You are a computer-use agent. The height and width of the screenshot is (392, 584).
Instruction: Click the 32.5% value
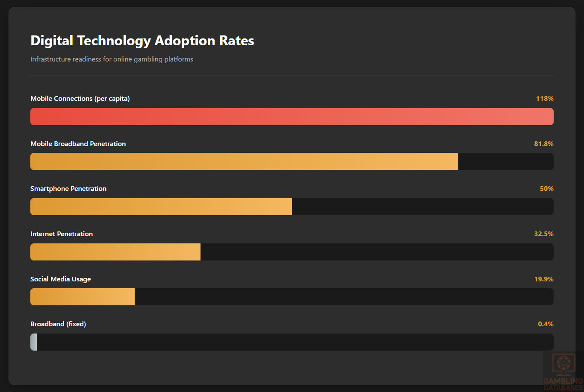[x=544, y=234]
